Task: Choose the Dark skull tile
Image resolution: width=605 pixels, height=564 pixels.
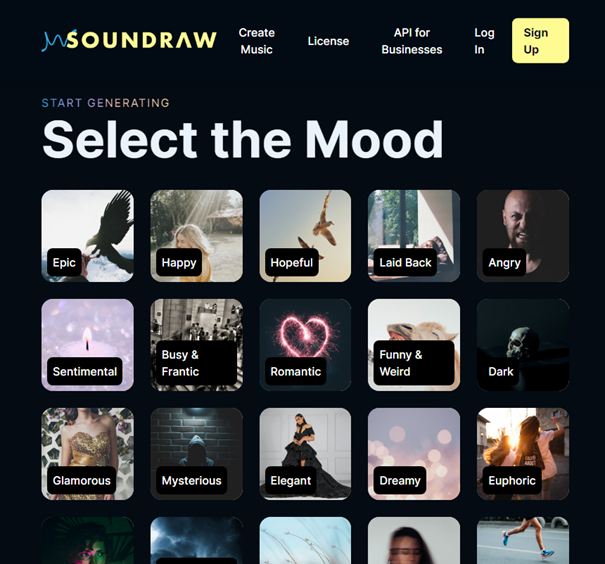Action: (x=523, y=345)
